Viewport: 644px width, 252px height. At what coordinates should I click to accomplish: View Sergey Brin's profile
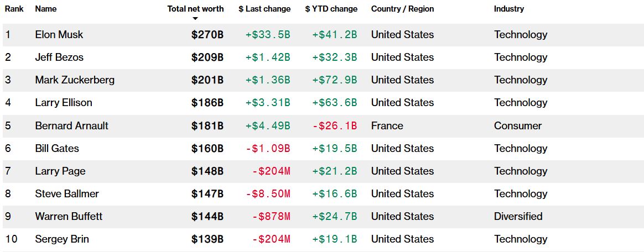(x=62, y=239)
